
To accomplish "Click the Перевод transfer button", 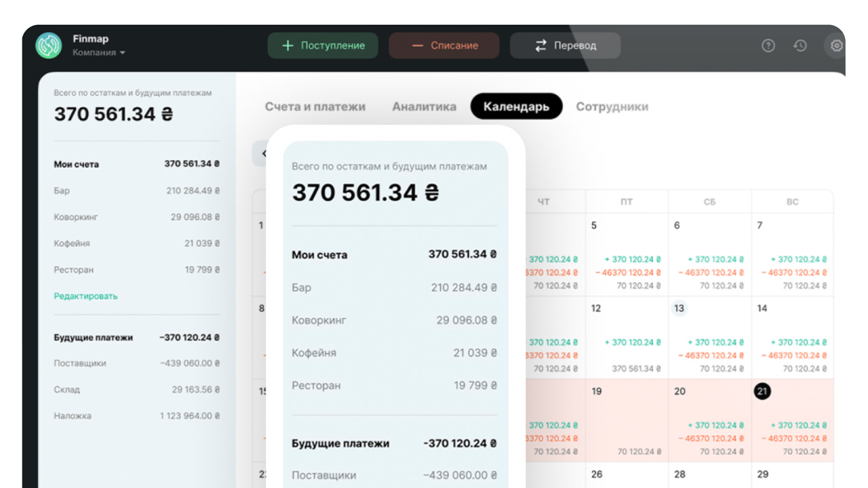I will [566, 45].
